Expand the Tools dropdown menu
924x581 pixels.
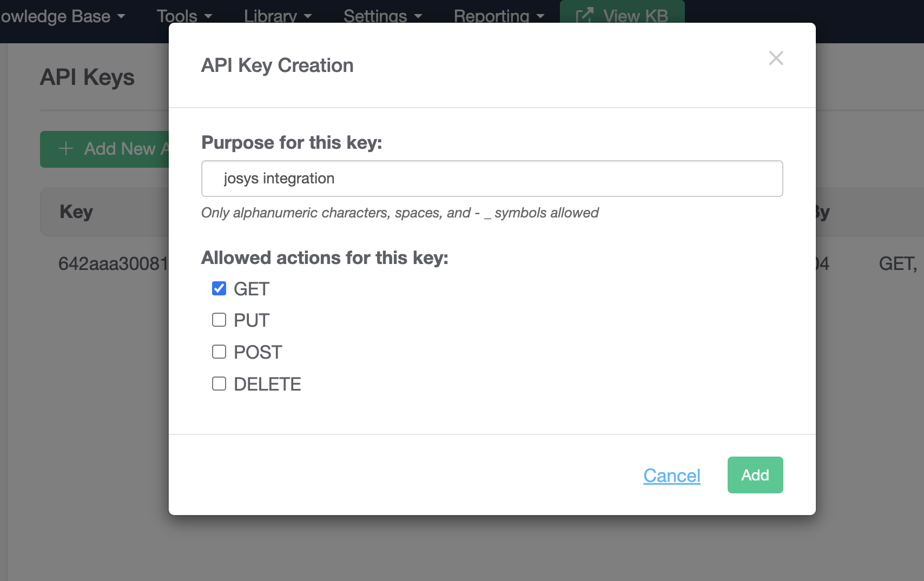click(184, 16)
